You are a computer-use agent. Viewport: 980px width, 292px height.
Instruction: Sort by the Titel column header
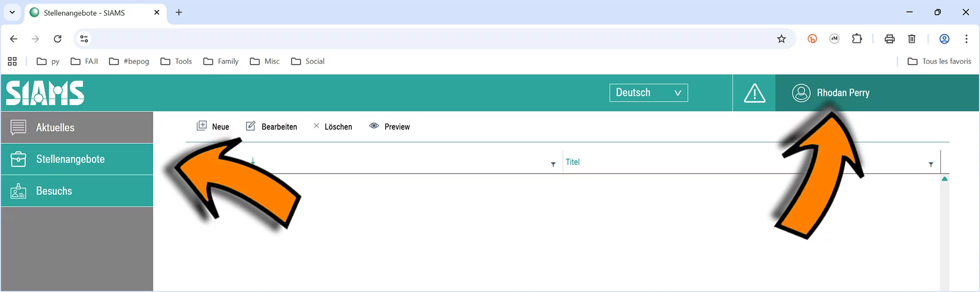click(573, 162)
